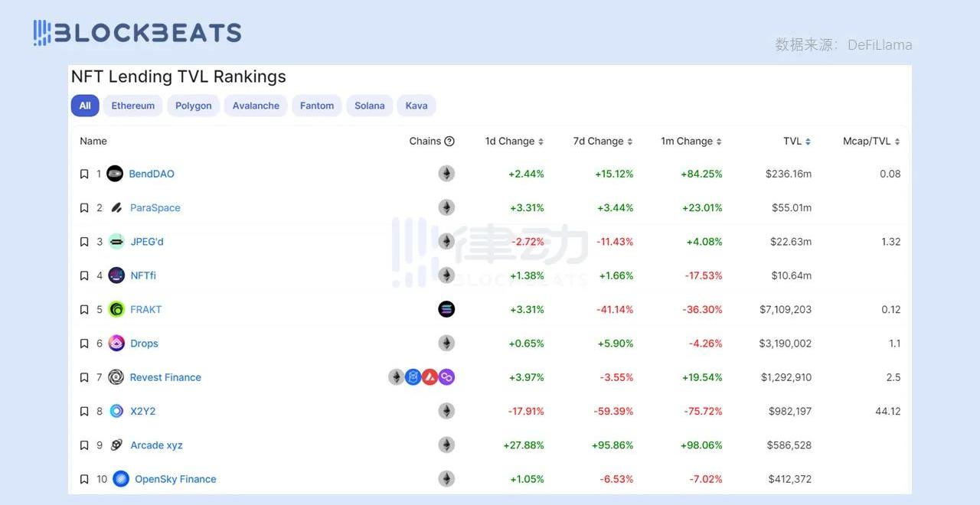Sort by Mcap/TVL column
The image size is (980, 505).
tap(897, 142)
